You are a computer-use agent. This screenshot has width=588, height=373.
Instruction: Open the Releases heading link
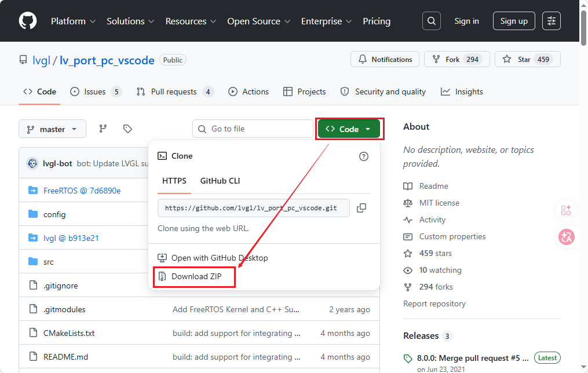click(x=421, y=336)
